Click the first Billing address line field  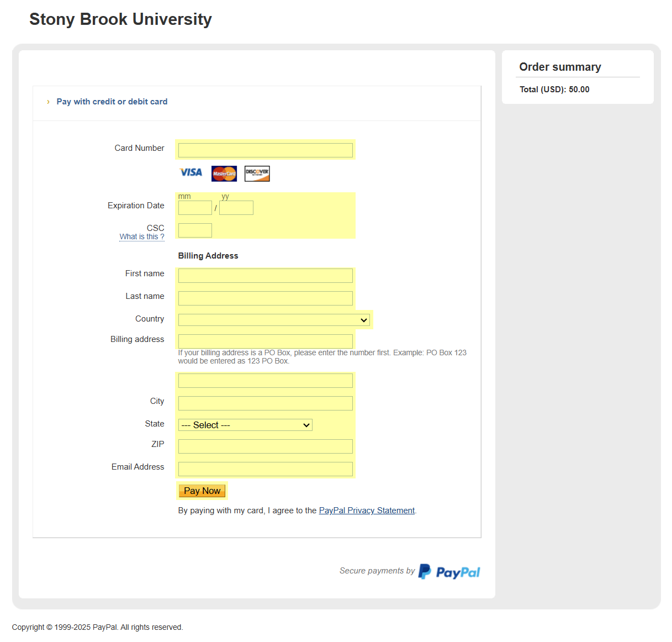point(265,341)
